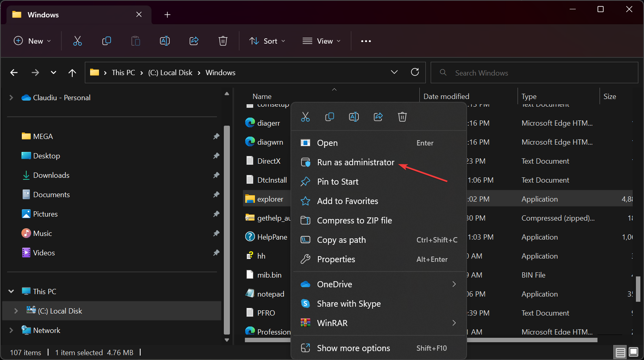This screenshot has width=644, height=360.
Task: Open a new tab with the plus button
Action: pos(167,15)
